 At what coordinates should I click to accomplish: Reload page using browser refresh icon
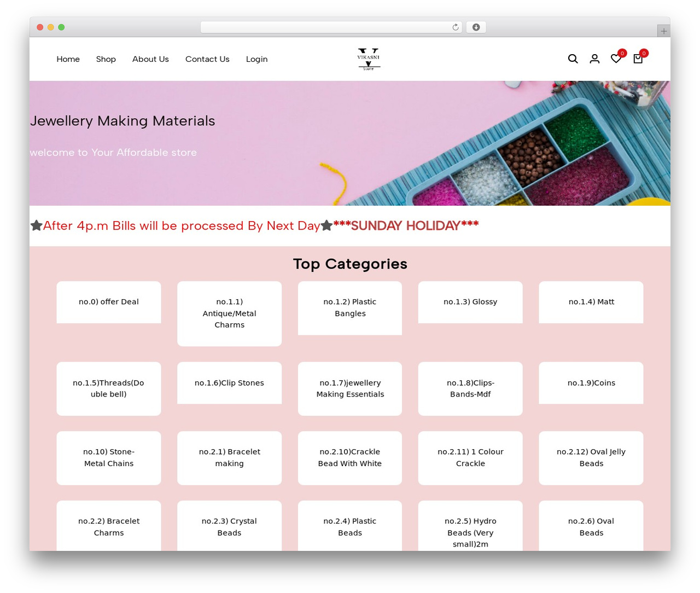click(456, 27)
